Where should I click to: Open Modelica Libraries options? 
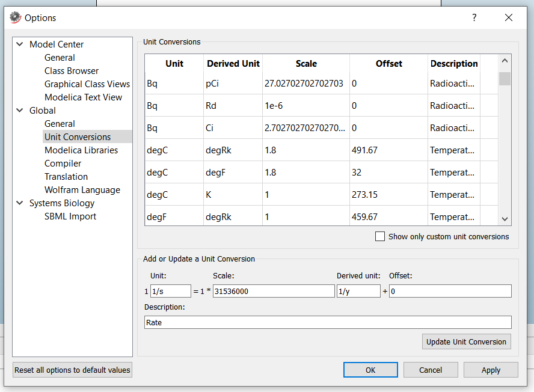[81, 150]
